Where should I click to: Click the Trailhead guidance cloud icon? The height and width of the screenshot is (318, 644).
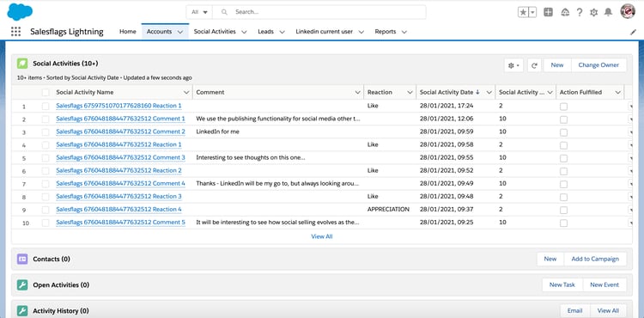[565, 12]
